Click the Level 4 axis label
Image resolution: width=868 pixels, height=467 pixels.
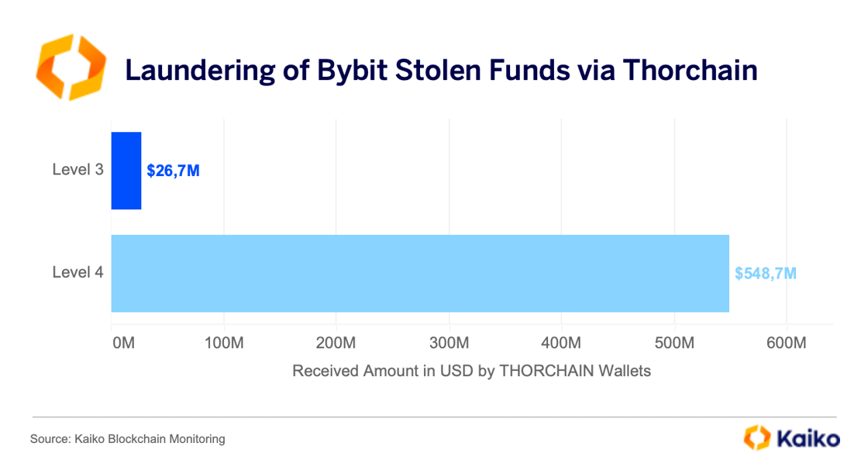(x=77, y=272)
